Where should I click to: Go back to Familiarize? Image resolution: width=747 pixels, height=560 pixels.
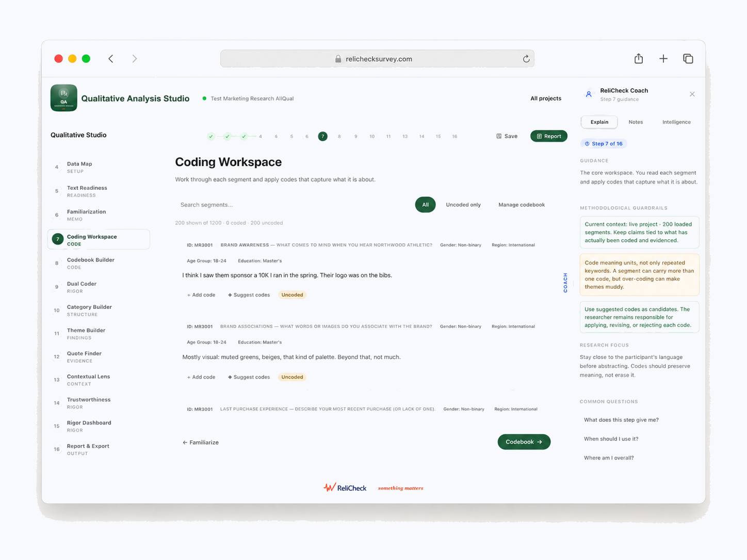click(x=201, y=442)
